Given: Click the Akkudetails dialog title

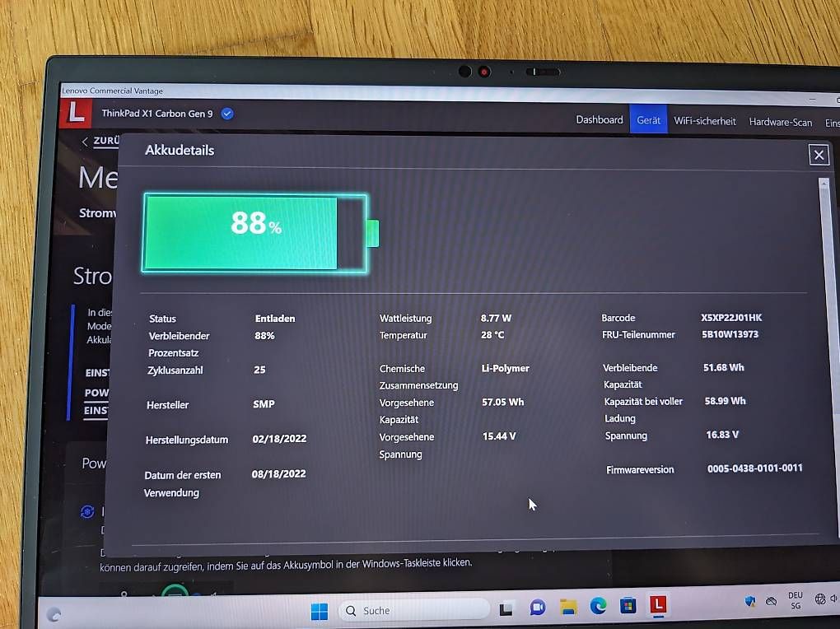Looking at the screenshot, I should [x=180, y=150].
